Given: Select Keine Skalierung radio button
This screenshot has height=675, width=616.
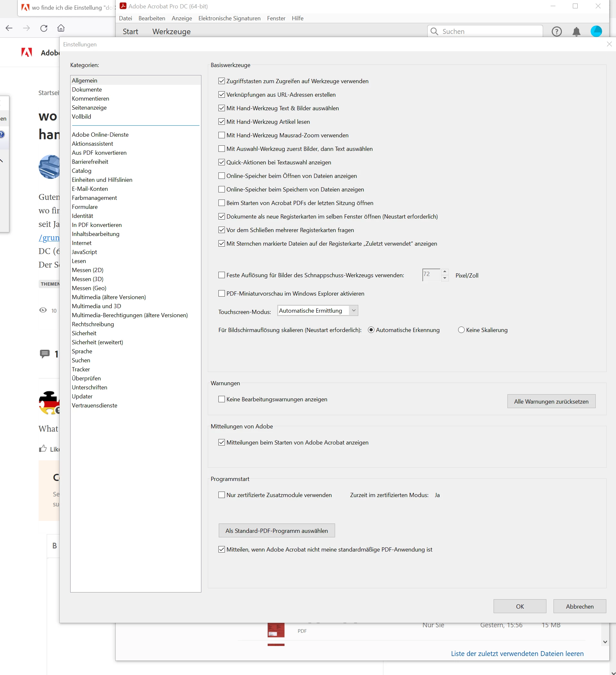Looking at the screenshot, I should tap(461, 330).
